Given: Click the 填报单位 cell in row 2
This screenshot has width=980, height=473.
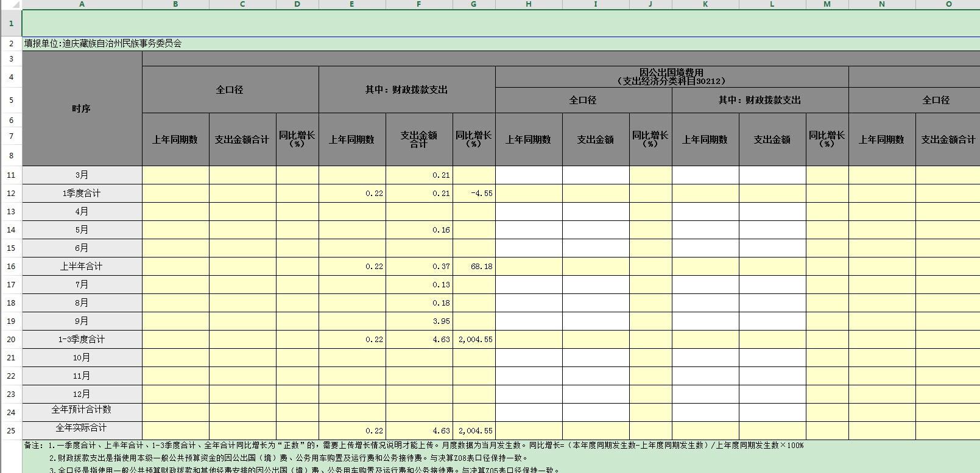Looking at the screenshot, I should [x=103, y=44].
